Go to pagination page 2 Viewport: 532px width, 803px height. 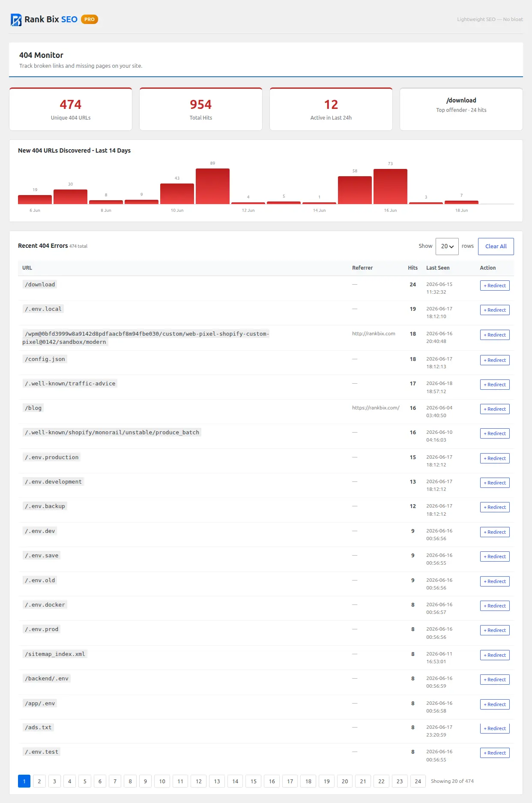pyautogui.click(x=39, y=781)
